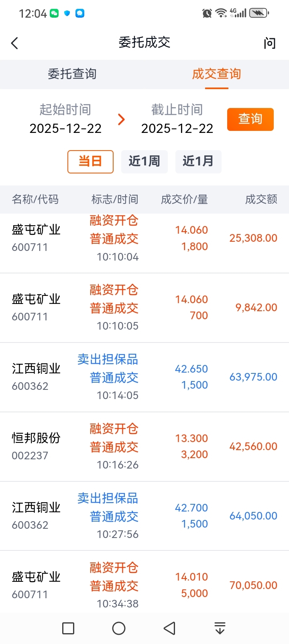The height and width of the screenshot is (644, 289).
Task: Tap the back arrow icon
Action: [x=15, y=43]
